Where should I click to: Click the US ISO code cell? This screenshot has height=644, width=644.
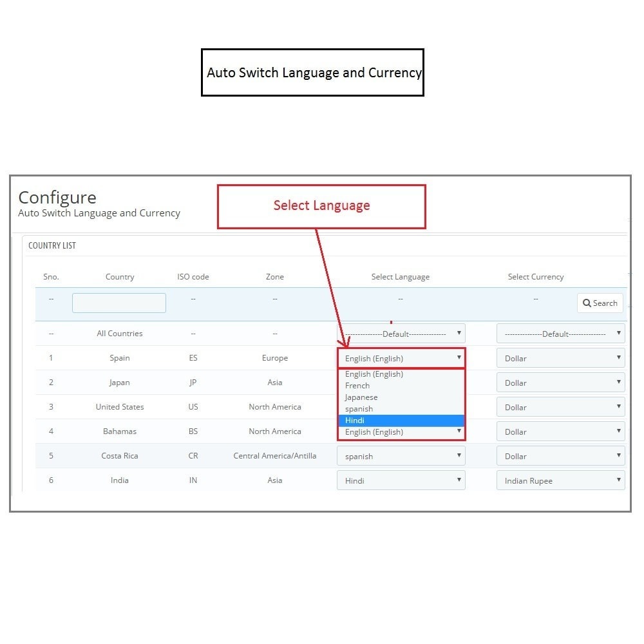(x=193, y=406)
